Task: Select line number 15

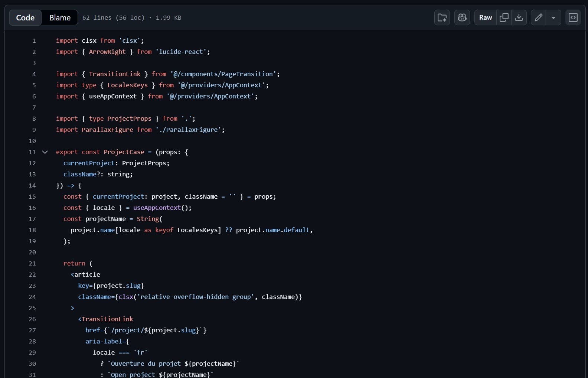Action: coord(32,196)
